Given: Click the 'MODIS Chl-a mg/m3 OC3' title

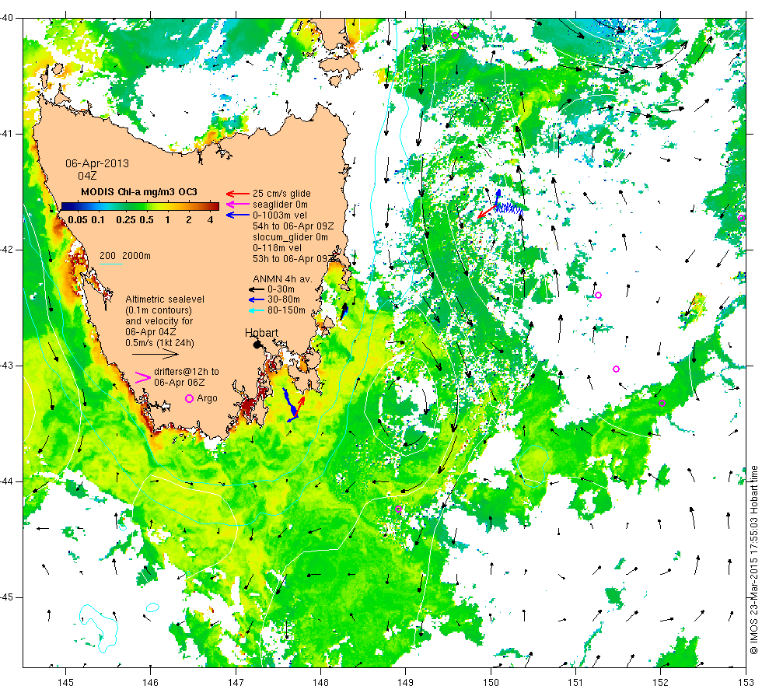Looking at the screenshot, I should 139,191.
